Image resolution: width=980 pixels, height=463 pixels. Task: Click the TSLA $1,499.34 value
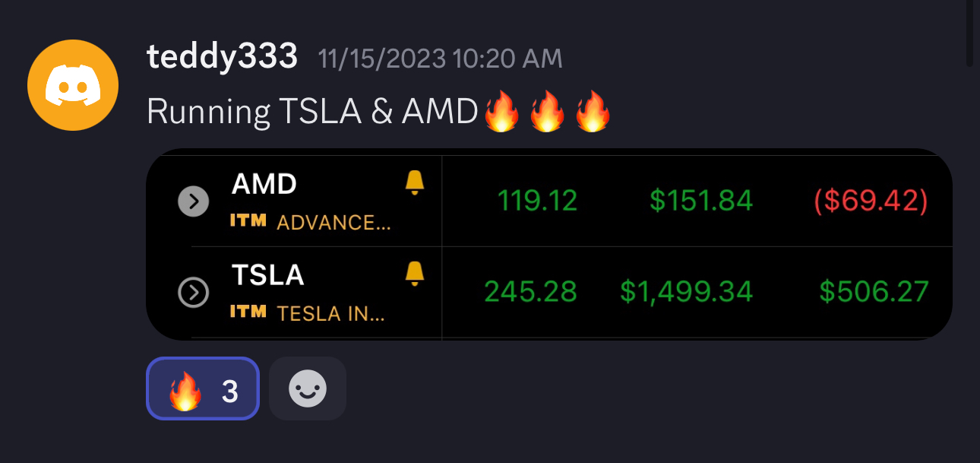[686, 291]
